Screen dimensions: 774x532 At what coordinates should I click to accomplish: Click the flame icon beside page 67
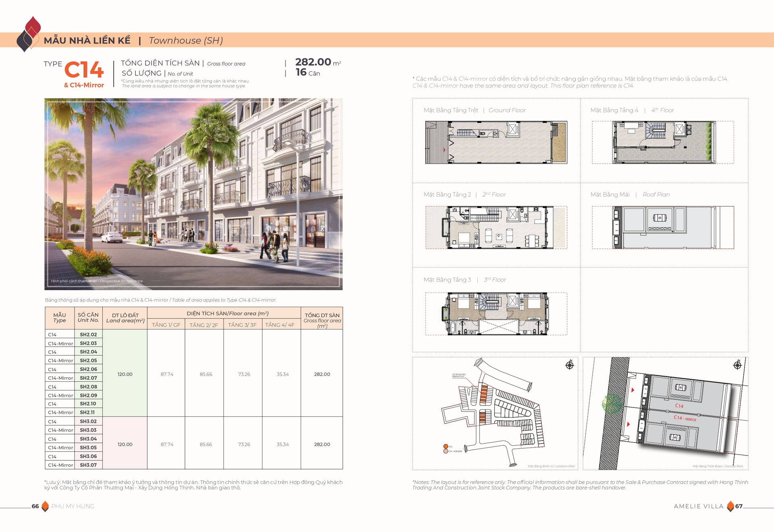click(730, 506)
